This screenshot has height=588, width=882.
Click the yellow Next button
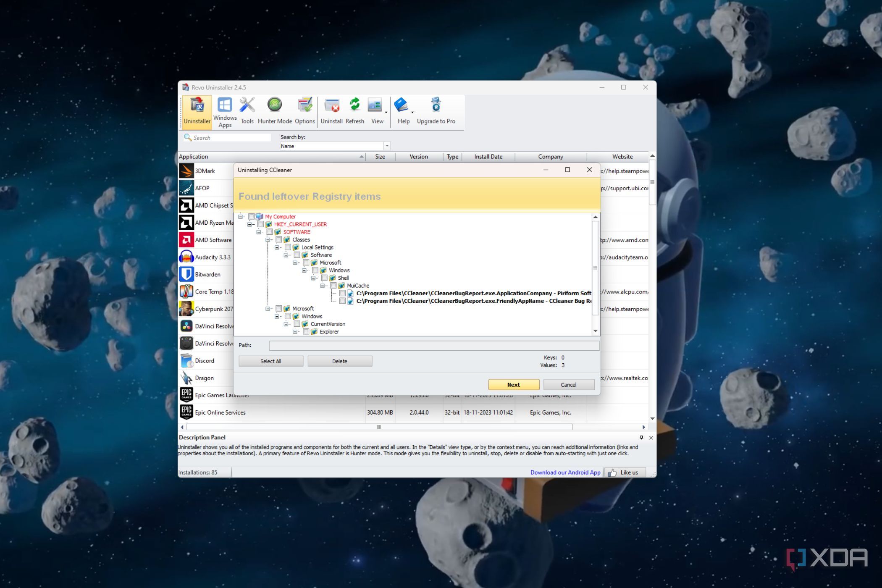513,385
